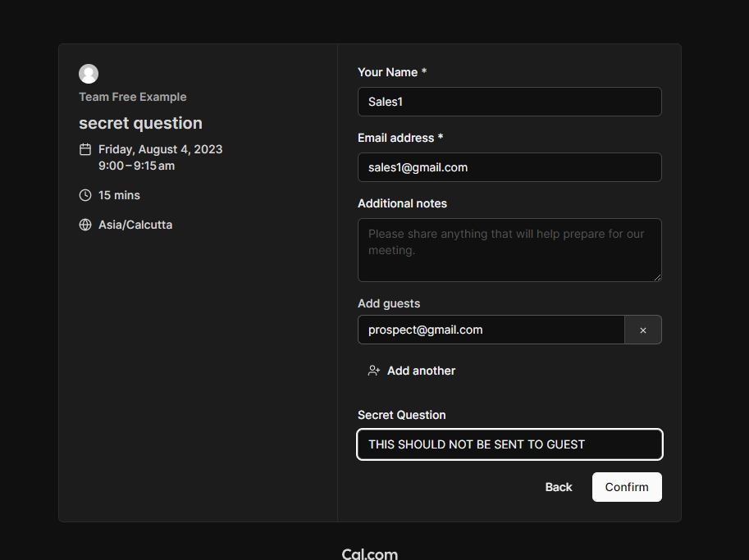749x560 pixels.
Task: Click the × icon to remove prospect@gmail.com
Action: point(643,330)
